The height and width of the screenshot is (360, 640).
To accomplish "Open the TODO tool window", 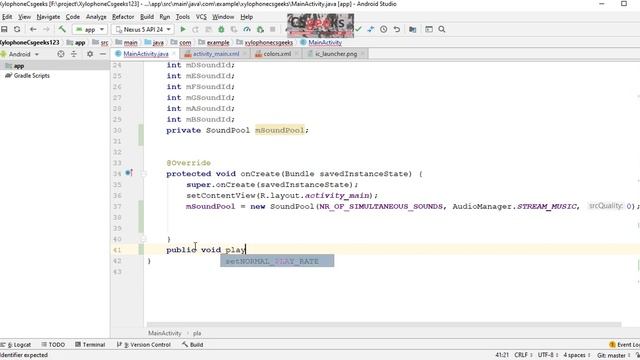I will (53, 345).
